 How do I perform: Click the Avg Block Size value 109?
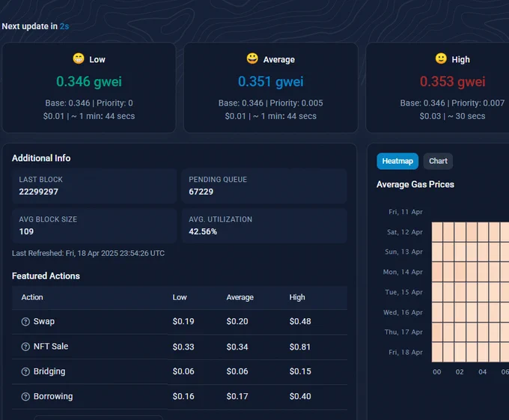(x=26, y=232)
